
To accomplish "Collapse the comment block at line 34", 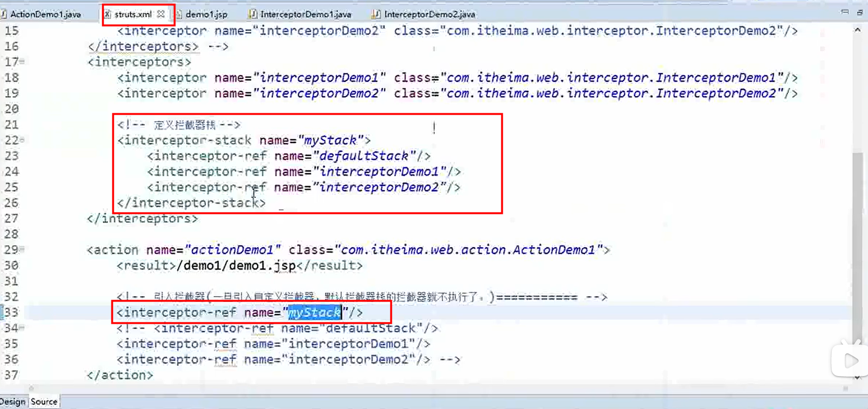I will tap(22, 328).
